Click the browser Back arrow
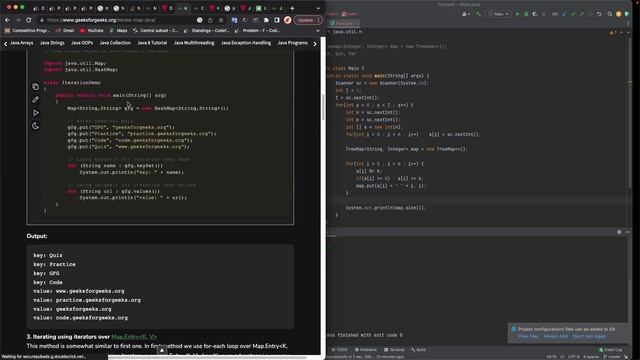The width and height of the screenshot is (640, 360). 7,20
